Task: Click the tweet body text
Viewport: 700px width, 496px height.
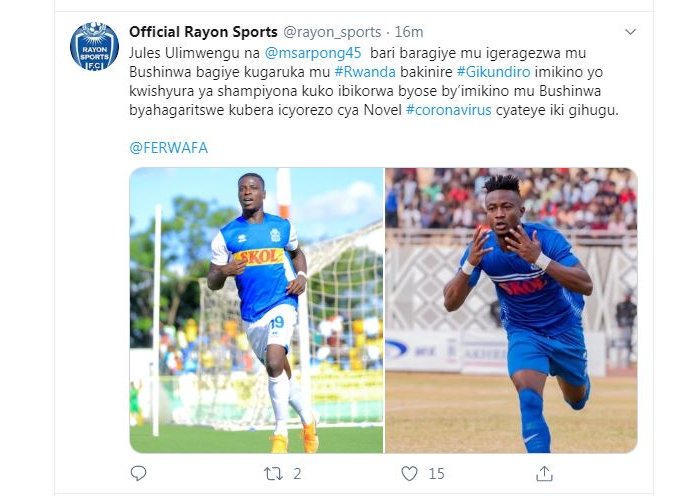Action: pyautogui.click(x=374, y=81)
